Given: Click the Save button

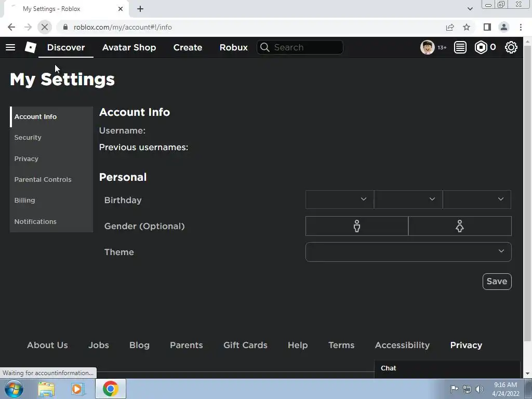Looking at the screenshot, I should (x=497, y=281).
